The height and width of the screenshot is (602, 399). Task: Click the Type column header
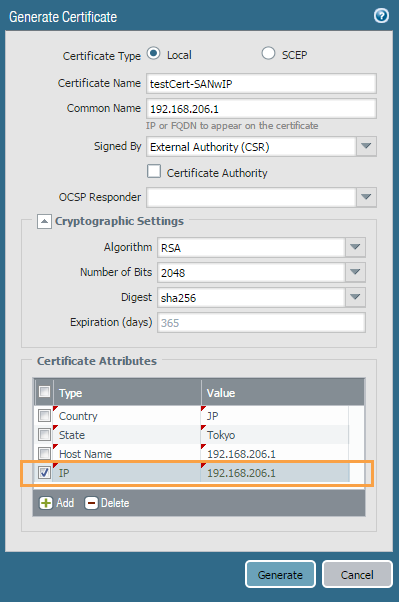pos(127,392)
